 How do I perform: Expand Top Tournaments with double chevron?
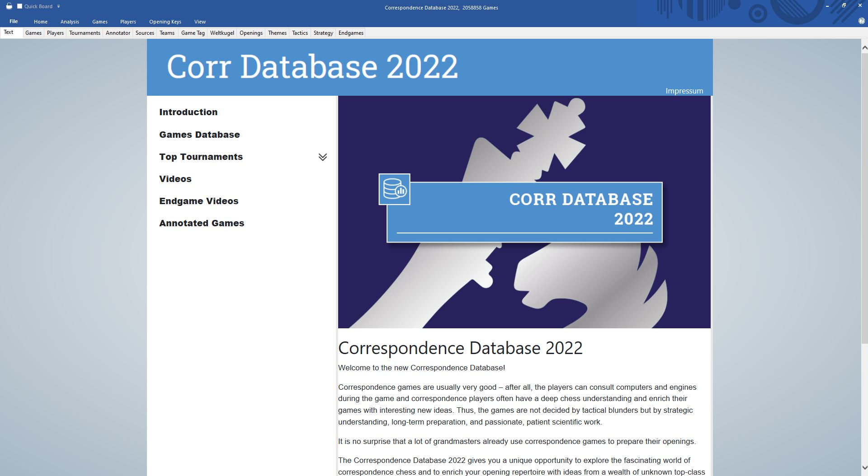322,157
